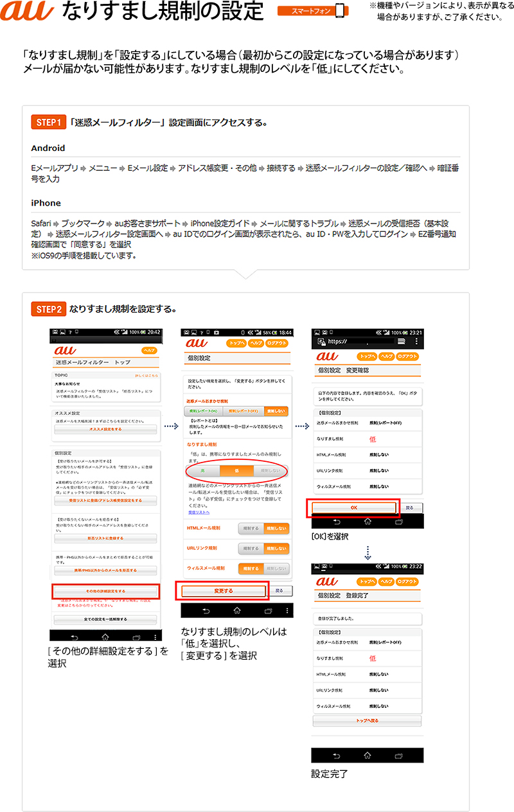Tap the 拒否リストに登録する button
The width and height of the screenshot is (514, 812).
(105, 538)
